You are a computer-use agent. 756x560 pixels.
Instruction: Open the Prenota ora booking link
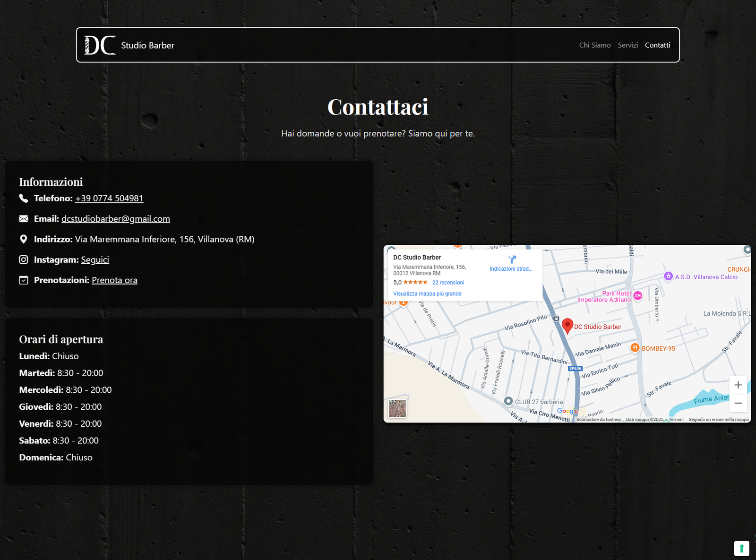click(114, 280)
